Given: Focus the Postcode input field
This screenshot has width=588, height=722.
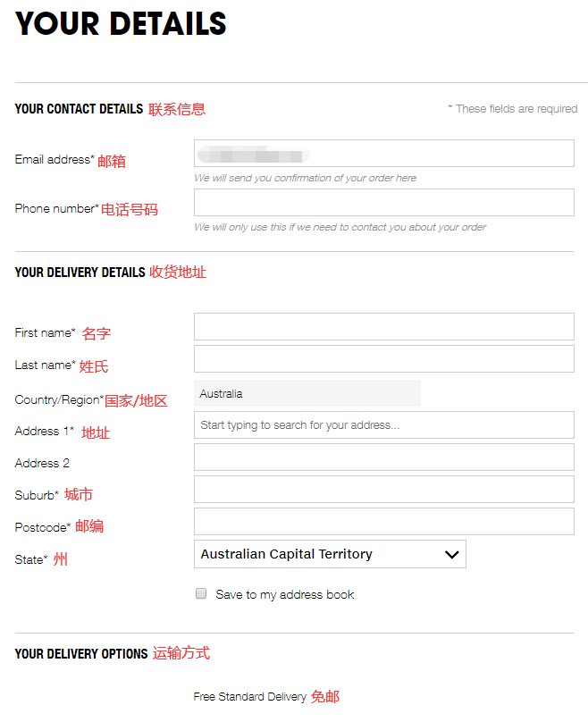Looking at the screenshot, I should tap(383, 522).
